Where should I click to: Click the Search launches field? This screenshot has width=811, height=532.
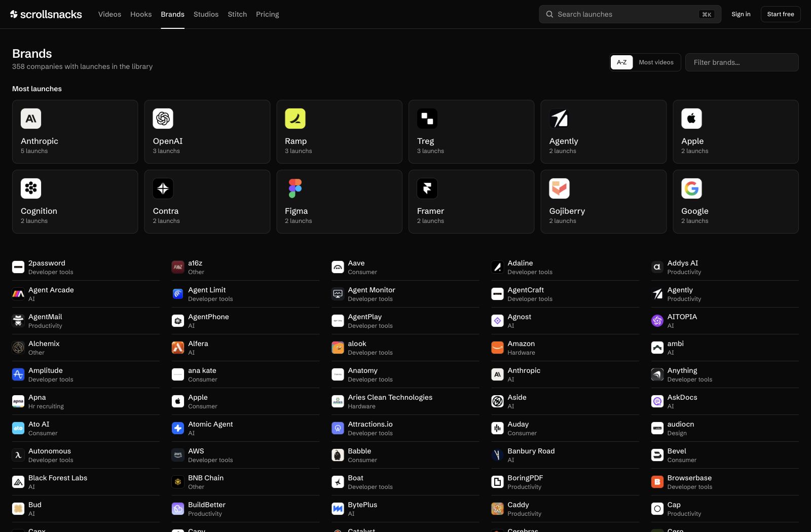(x=630, y=14)
